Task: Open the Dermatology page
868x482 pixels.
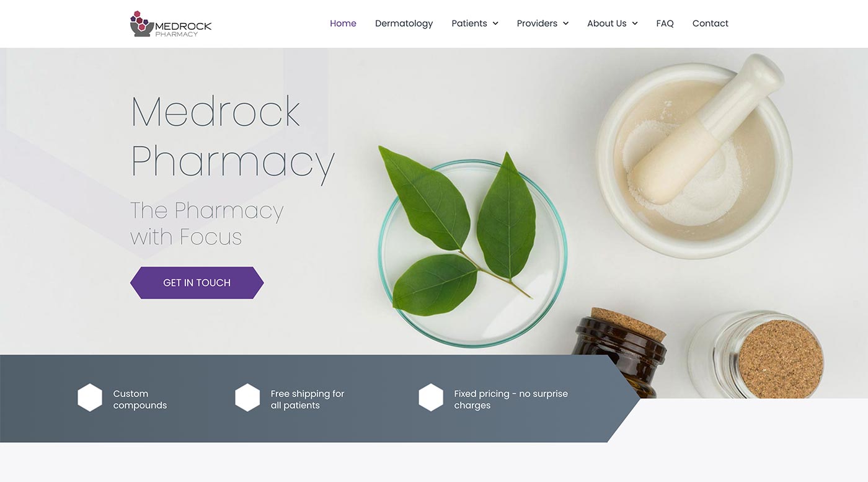Action: click(404, 24)
